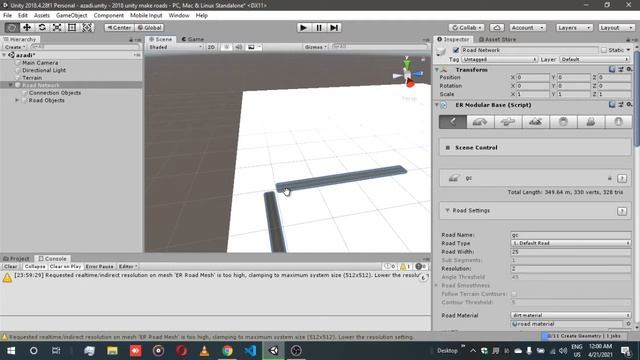This screenshot has height=360, width=640.
Task: Open the Window menu
Action: click(x=179, y=16)
